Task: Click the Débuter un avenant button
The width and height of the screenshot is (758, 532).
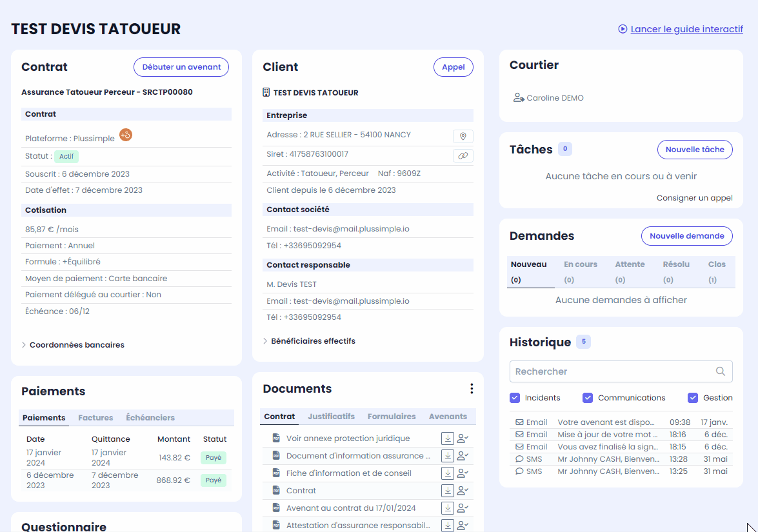Action: (x=181, y=67)
